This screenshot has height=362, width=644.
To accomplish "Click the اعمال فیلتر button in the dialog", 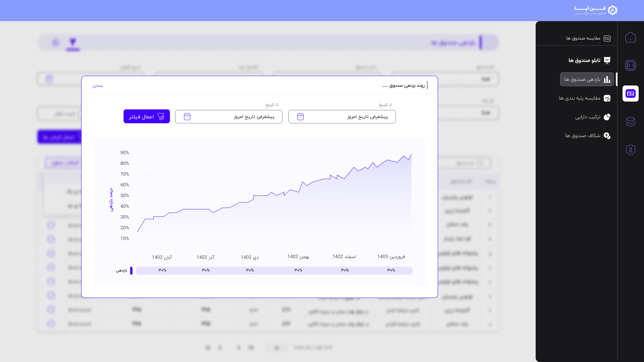I will pyautogui.click(x=147, y=116).
